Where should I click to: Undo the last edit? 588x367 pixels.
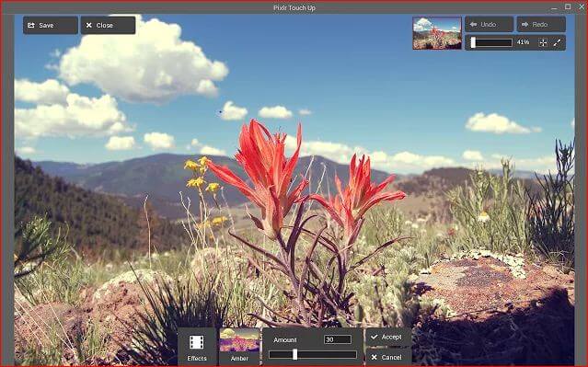[489, 24]
